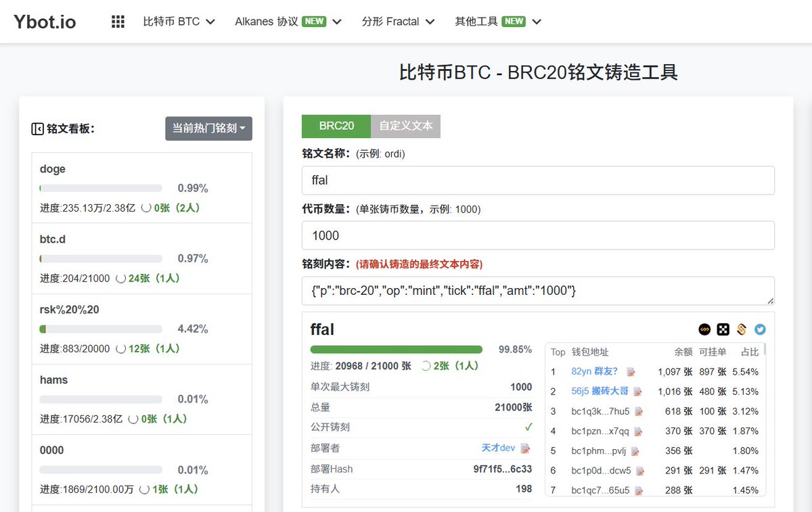Open the apps grid icon beside Ybot.io
This screenshot has height=512, width=812.
pyautogui.click(x=118, y=22)
